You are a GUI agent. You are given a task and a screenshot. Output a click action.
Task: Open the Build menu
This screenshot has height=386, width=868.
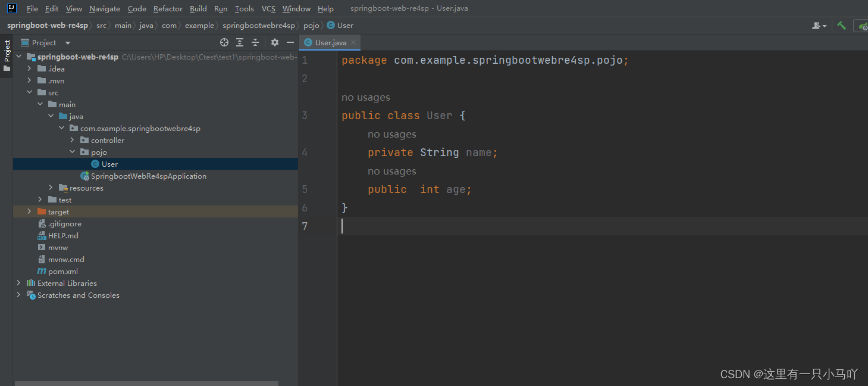(198, 8)
